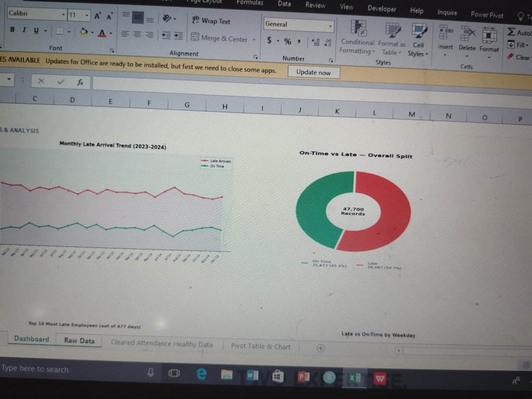
Task: Click the Insert Function fx button
Action: coord(80,82)
